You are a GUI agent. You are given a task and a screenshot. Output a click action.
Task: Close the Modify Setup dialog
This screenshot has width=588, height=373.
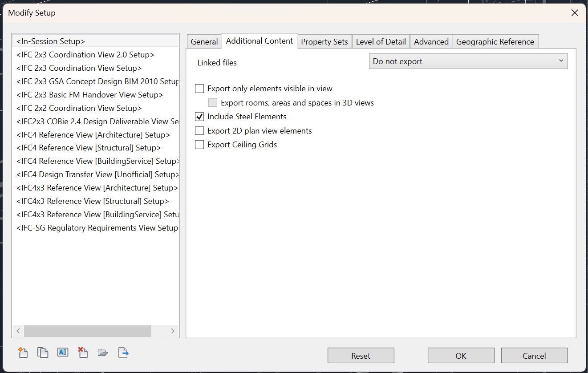575,13
